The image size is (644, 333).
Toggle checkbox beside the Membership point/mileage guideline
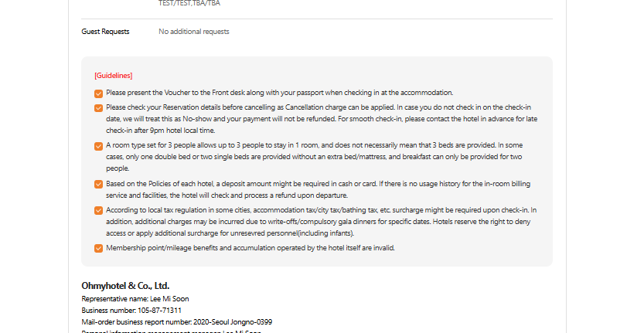pos(98,248)
